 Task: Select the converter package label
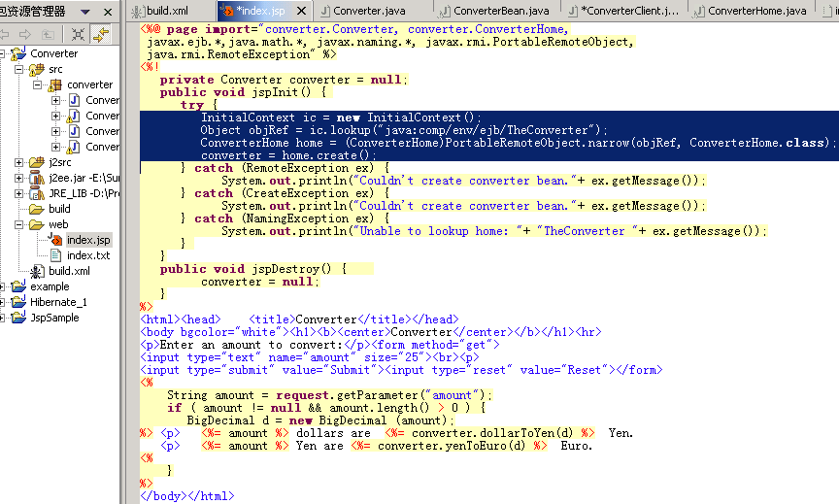(90, 84)
